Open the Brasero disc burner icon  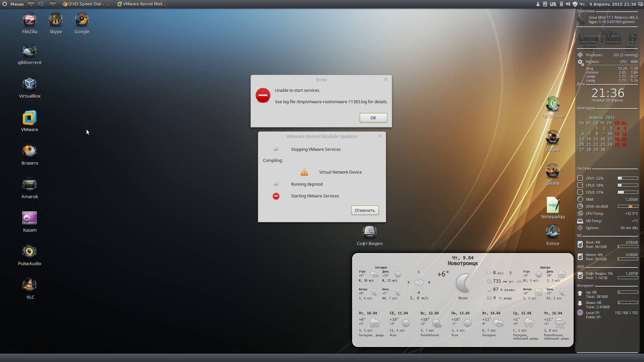pyautogui.click(x=30, y=151)
